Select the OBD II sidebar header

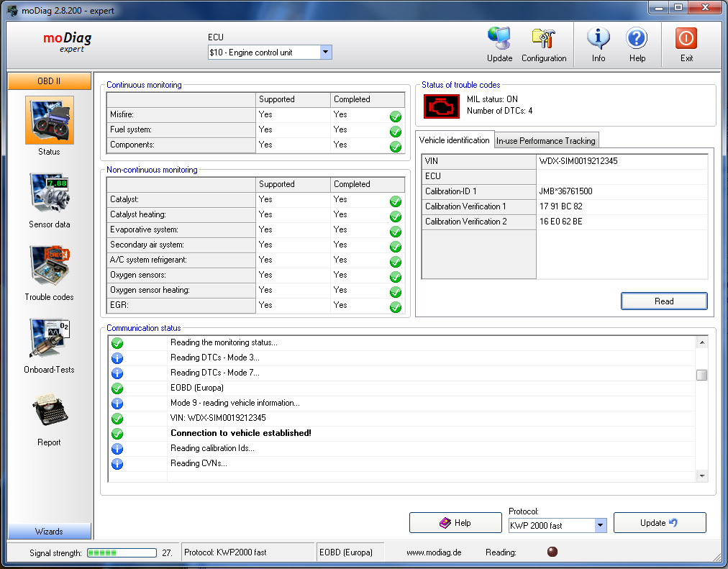(49, 81)
